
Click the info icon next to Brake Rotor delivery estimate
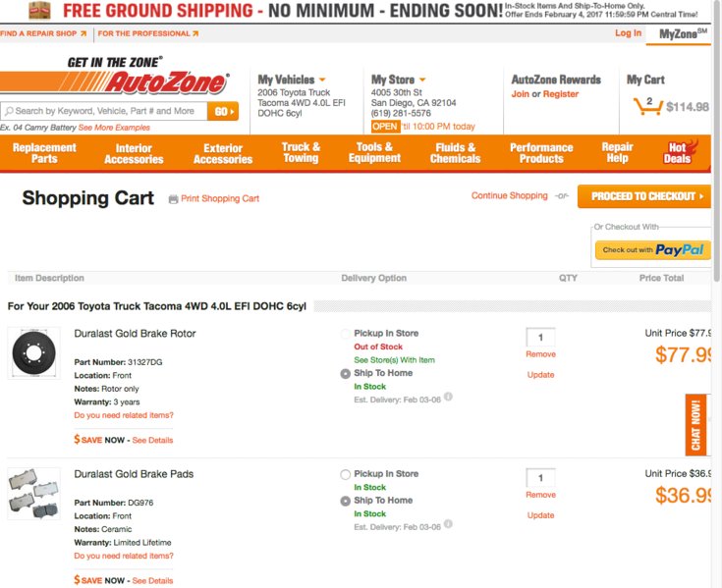click(448, 397)
